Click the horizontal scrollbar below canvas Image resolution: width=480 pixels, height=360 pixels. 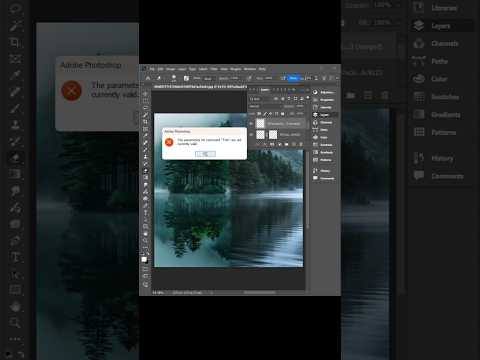260,292
